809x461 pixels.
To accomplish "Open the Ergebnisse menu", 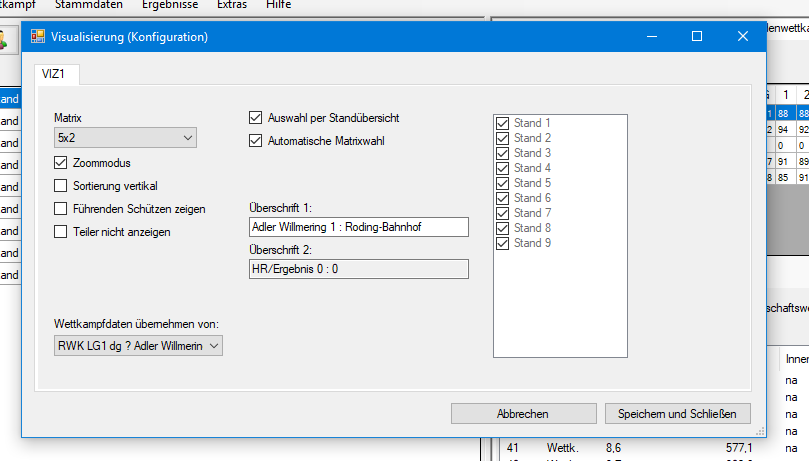I will tap(169, 5).
